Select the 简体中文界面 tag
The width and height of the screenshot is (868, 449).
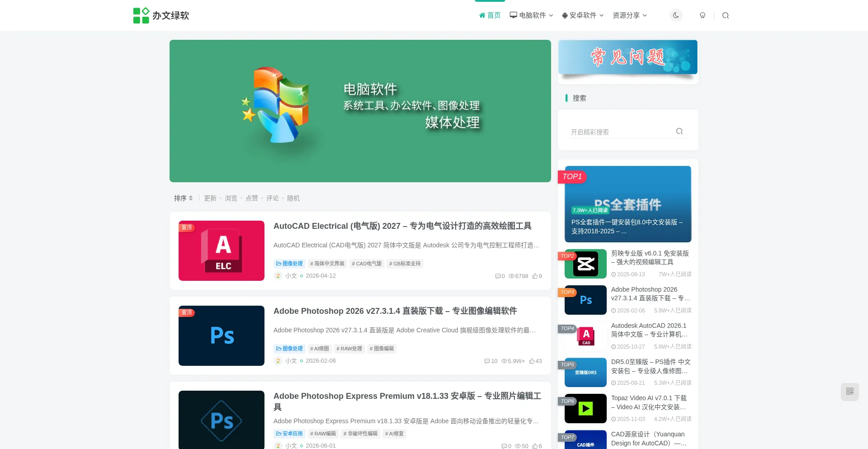(x=327, y=264)
